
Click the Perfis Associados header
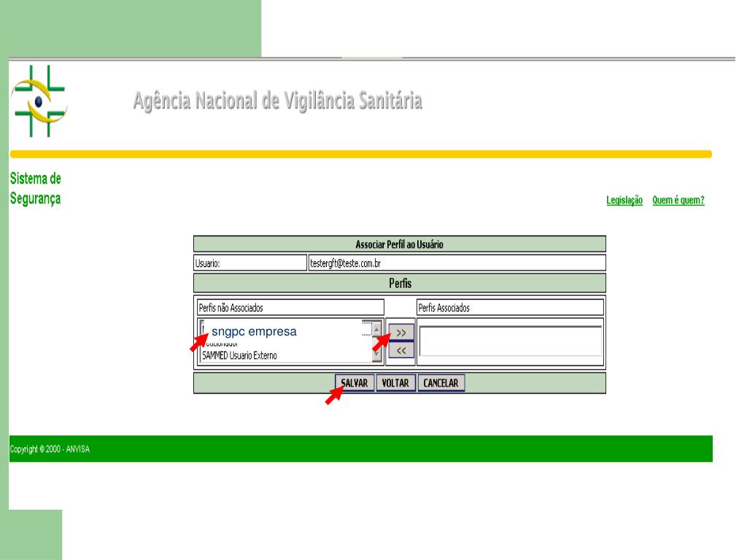tap(510, 308)
